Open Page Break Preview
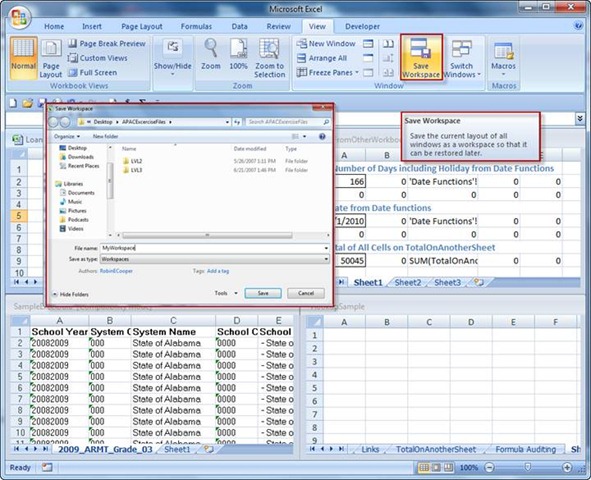Image resolution: width=591 pixels, height=480 pixels. 107,44
